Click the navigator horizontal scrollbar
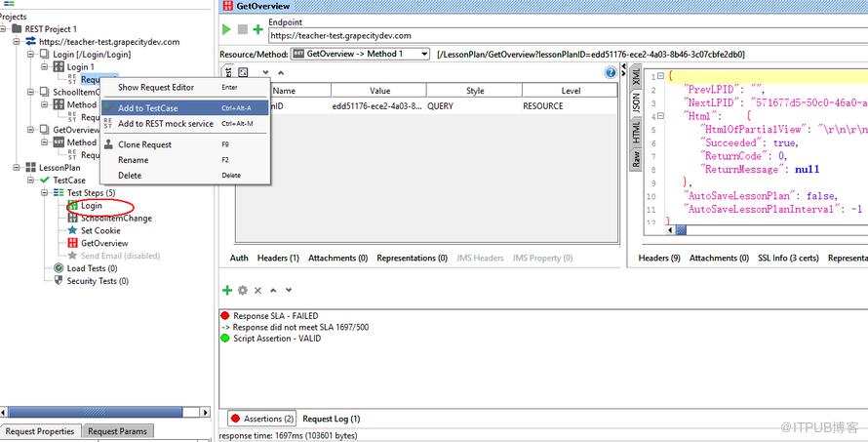This screenshot has width=868, height=442. coord(105,412)
